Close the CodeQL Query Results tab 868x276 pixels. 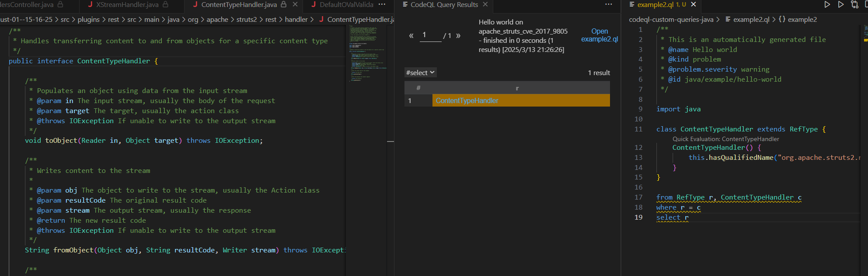click(x=485, y=4)
